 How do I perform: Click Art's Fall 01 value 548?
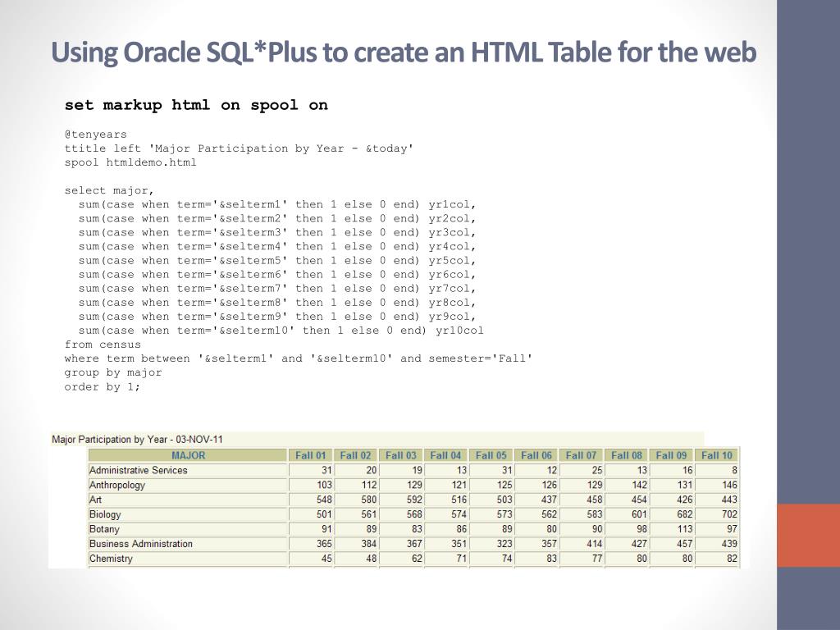[324, 500]
